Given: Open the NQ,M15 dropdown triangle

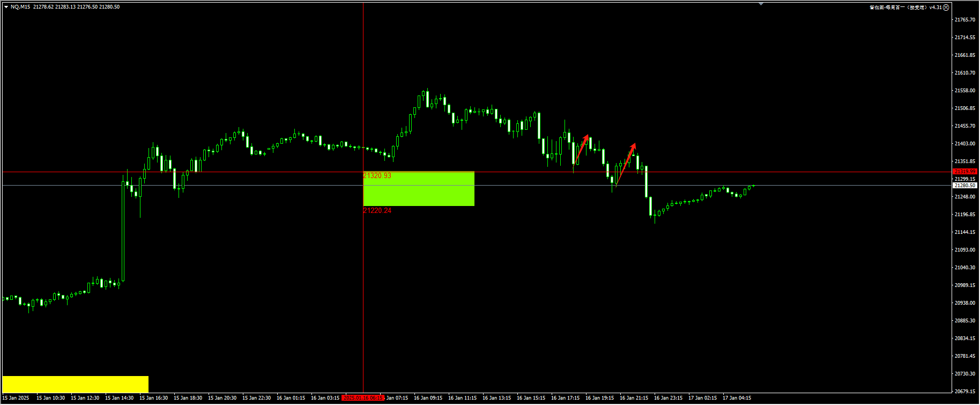Looking at the screenshot, I should [6, 7].
